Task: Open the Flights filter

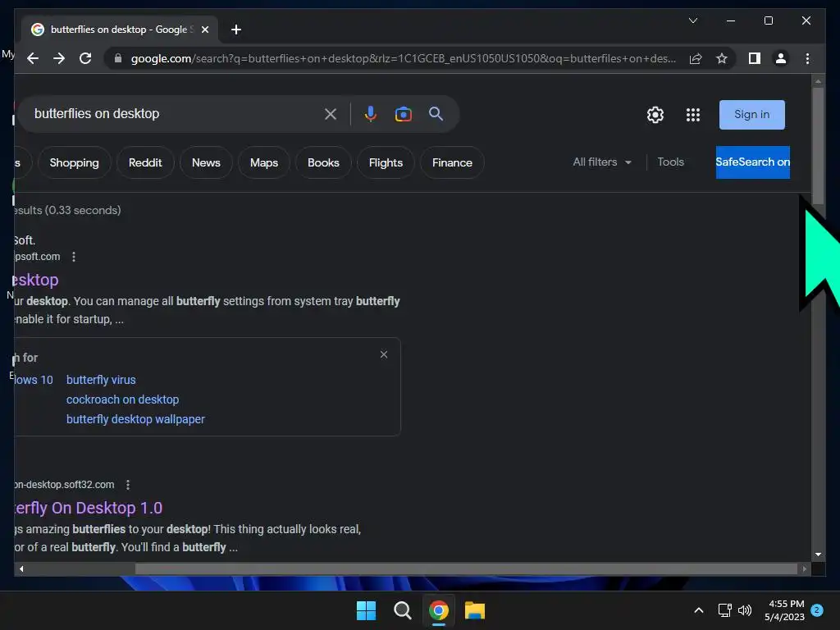Action: [386, 162]
